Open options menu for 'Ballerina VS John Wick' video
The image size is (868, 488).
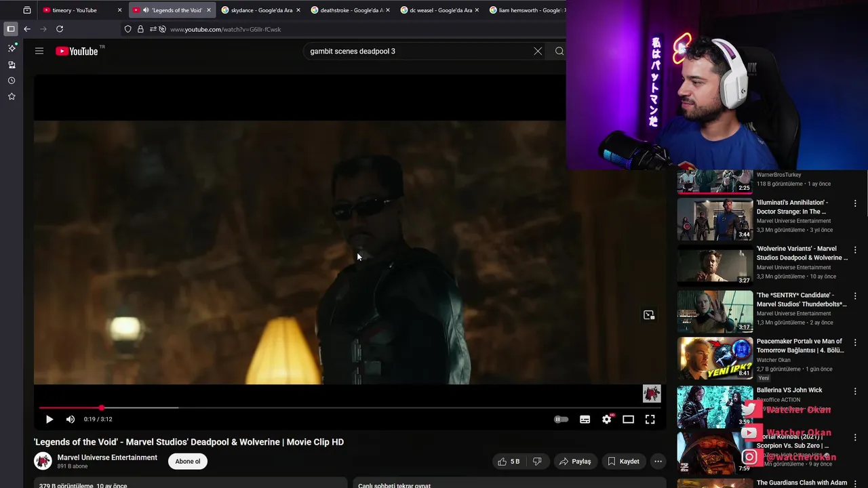click(x=855, y=391)
